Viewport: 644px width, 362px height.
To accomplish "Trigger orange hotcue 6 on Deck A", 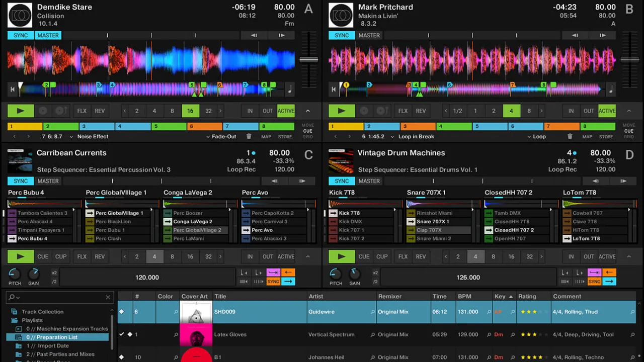I will [205, 127].
